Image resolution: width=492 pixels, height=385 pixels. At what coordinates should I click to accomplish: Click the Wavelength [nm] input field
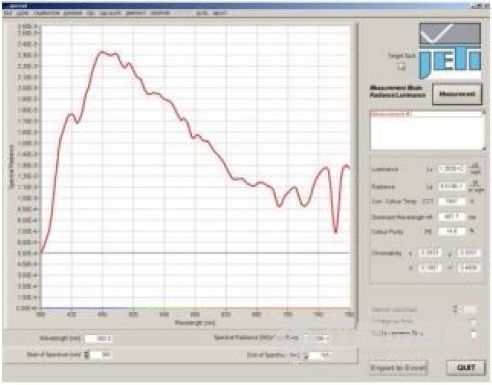coord(99,339)
